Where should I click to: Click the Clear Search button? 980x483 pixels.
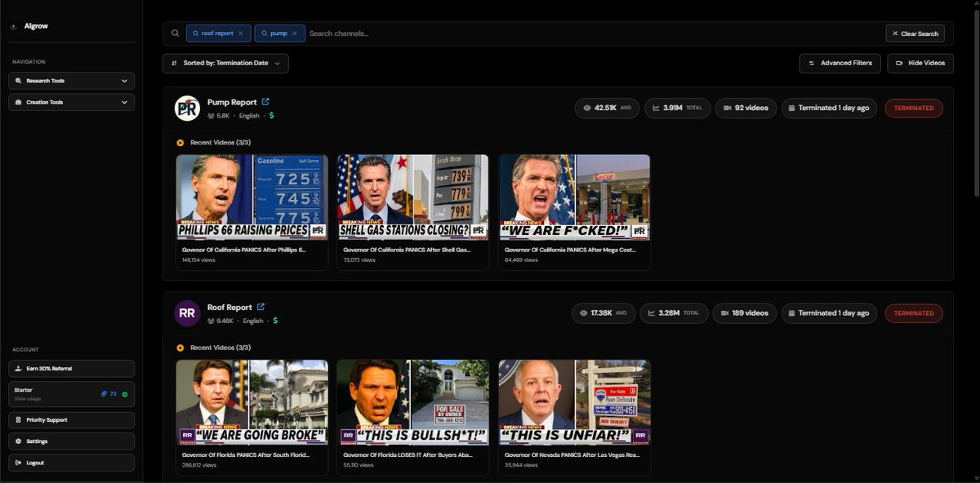[915, 33]
